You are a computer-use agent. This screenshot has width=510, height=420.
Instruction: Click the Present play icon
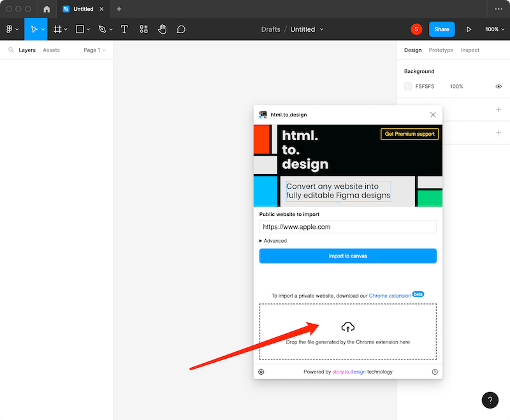coord(469,29)
